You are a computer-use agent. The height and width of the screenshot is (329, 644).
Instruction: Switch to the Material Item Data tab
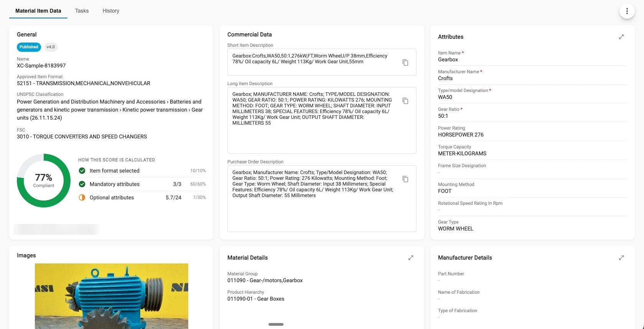[x=38, y=11]
